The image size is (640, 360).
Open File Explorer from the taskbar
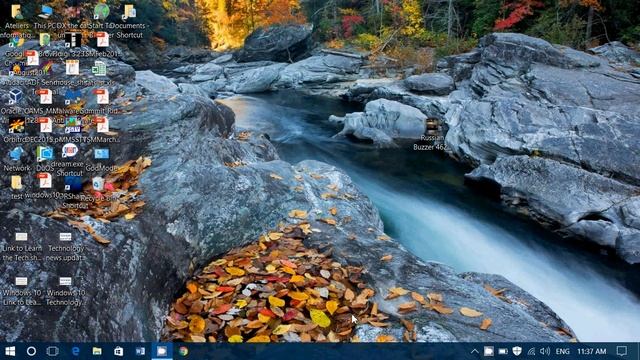97,351
